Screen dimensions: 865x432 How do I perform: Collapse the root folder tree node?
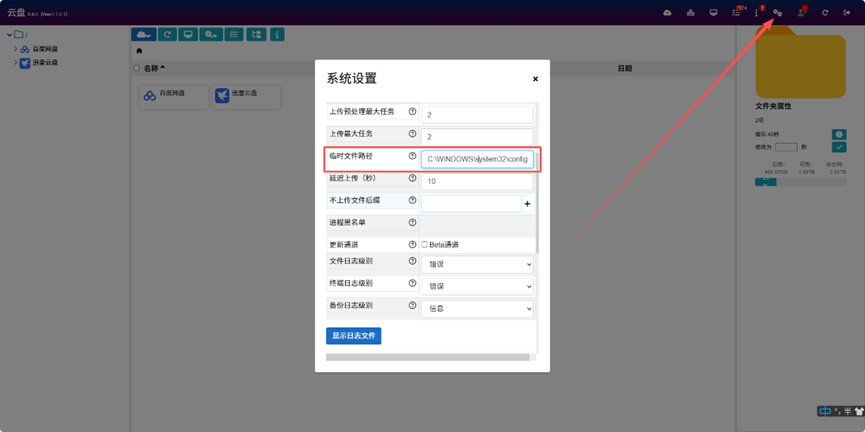9,35
